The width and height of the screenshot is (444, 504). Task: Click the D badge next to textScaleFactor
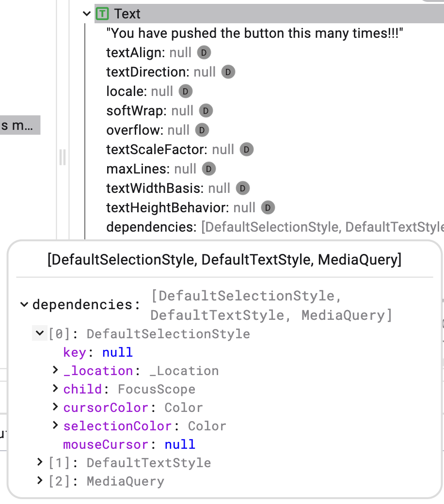tap(247, 149)
